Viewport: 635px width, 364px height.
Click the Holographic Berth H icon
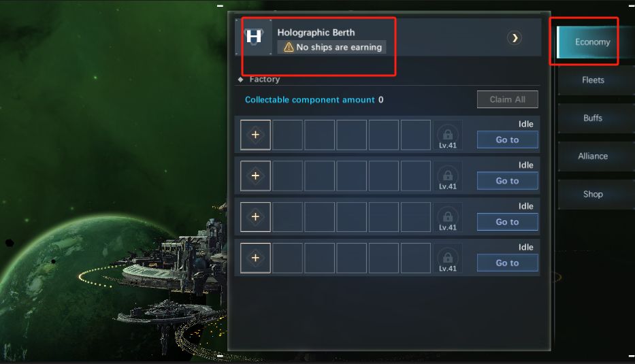pyautogui.click(x=254, y=37)
